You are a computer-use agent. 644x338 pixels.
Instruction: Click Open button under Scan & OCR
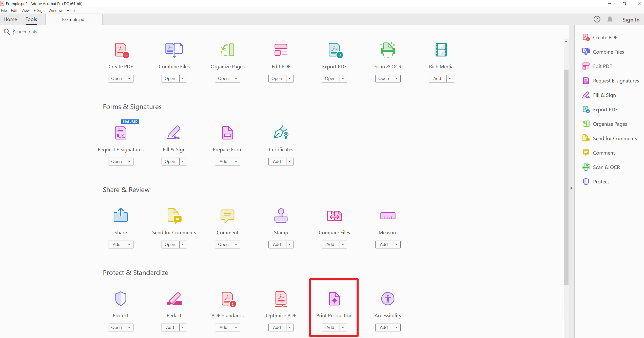click(x=384, y=78)
